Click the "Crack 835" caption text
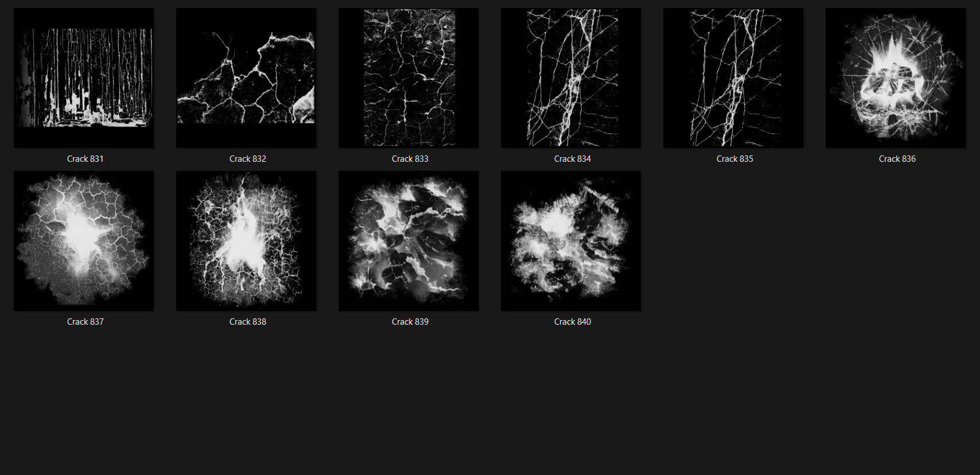Screen dimensions: 980x475 735,159
